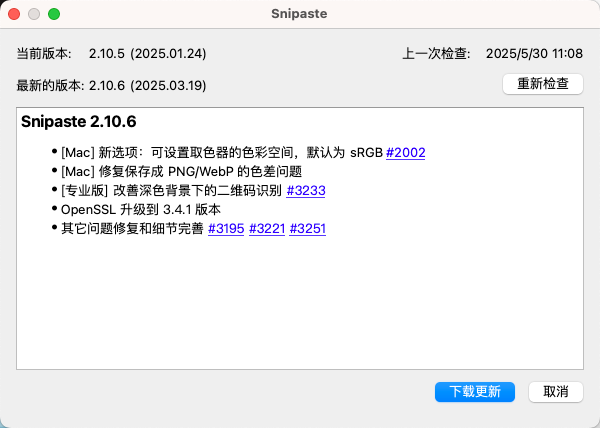The height and width of the screenshot is (428, 600).
Task: Click the green zoom window button
Action: tap(54, 15)
